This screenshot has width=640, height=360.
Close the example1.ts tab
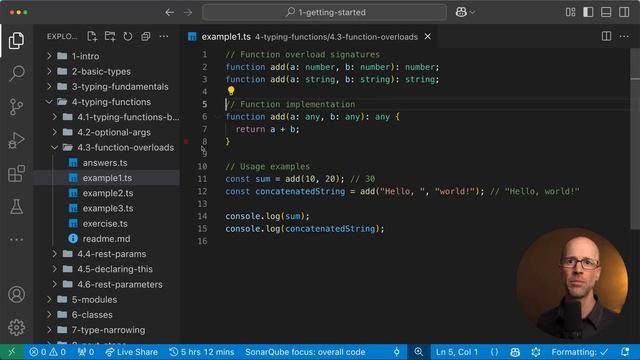tap(427, 37)
